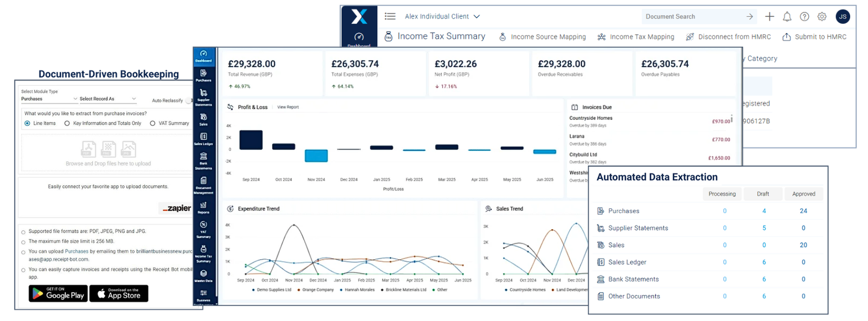Click the Total Revenue £29,328.00 card
868x321 pixels.
(272, 73)
